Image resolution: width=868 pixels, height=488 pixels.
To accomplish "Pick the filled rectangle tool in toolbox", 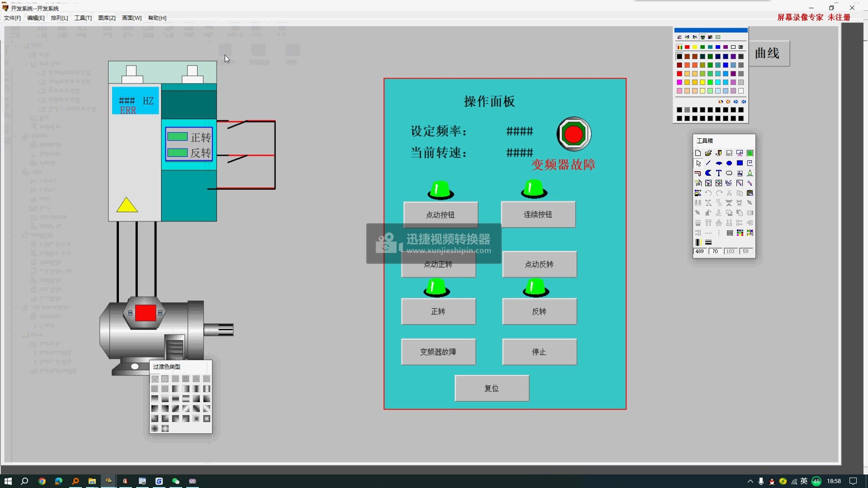I will 740,163.
